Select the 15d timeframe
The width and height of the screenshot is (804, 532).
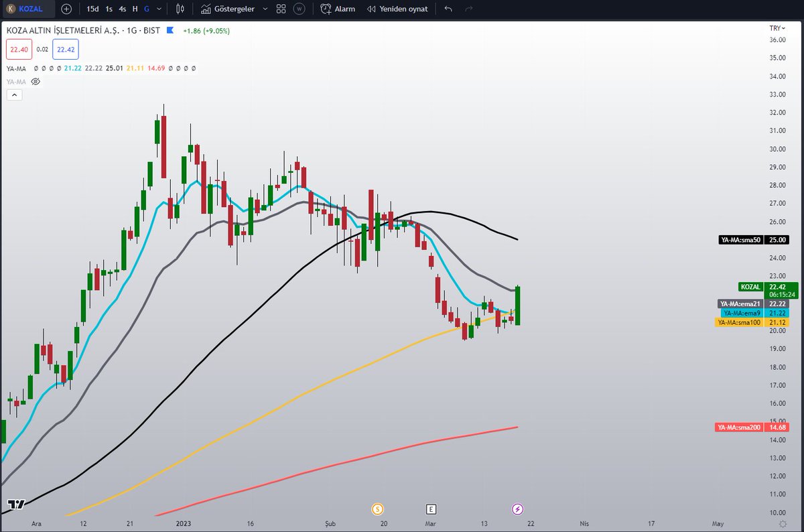coord(92,9)
